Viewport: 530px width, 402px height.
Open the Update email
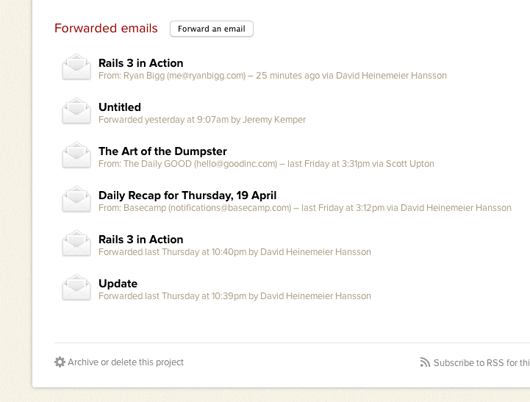click(x=118, y=284)
